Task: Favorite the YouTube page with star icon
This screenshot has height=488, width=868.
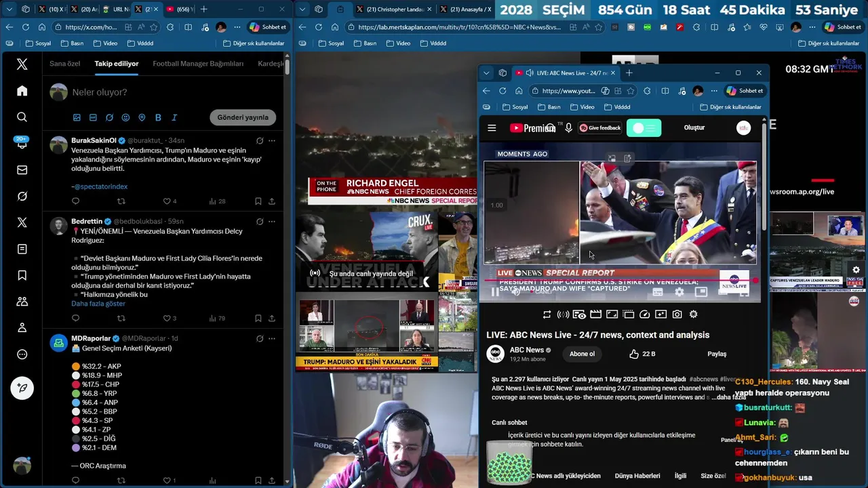Action: pos(630,91)
